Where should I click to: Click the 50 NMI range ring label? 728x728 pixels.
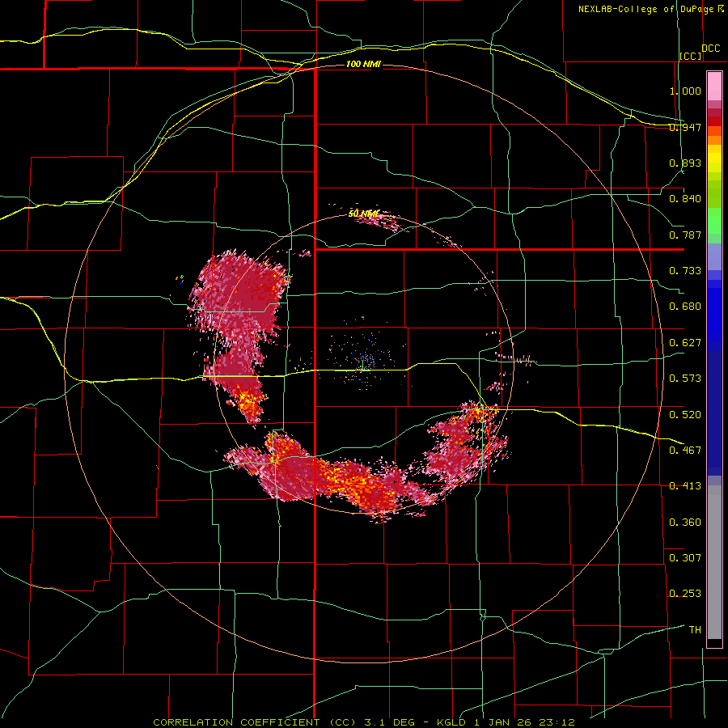point(363,214)
